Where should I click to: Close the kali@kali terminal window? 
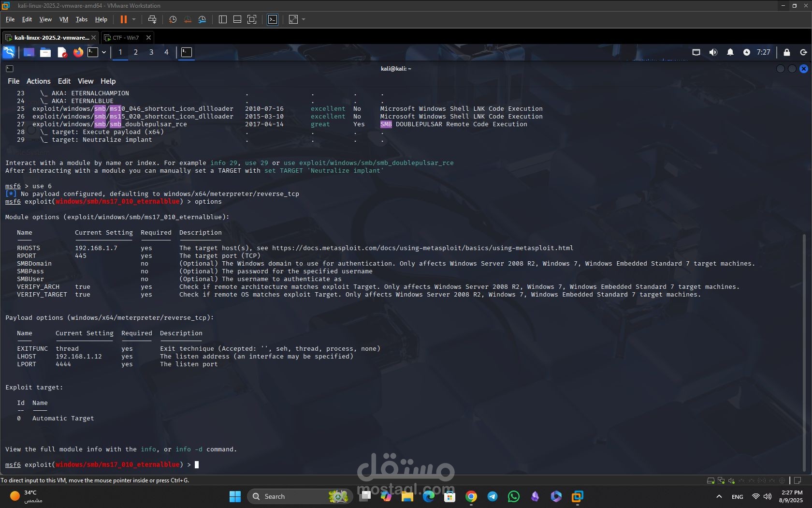tap(804, 69)
